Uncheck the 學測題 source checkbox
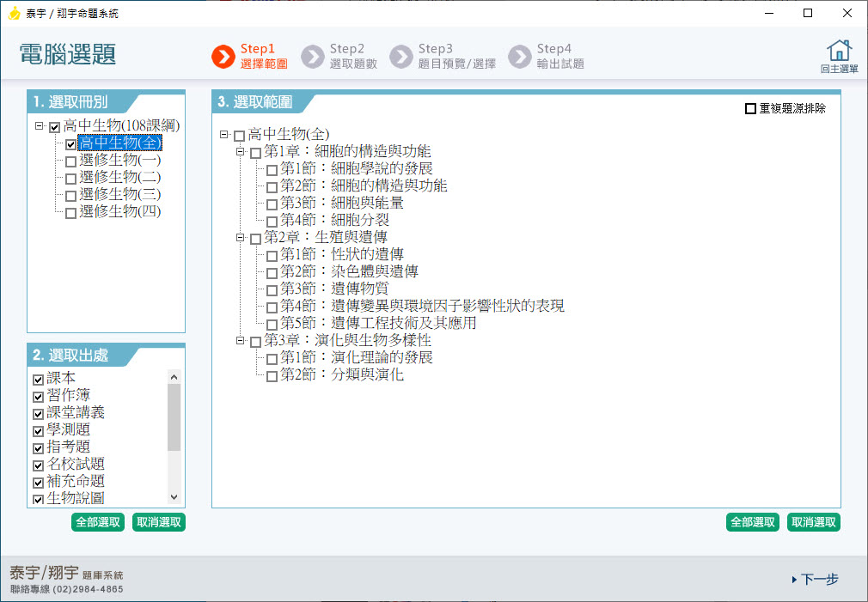 pyautogui.click(x=38, y=430)
